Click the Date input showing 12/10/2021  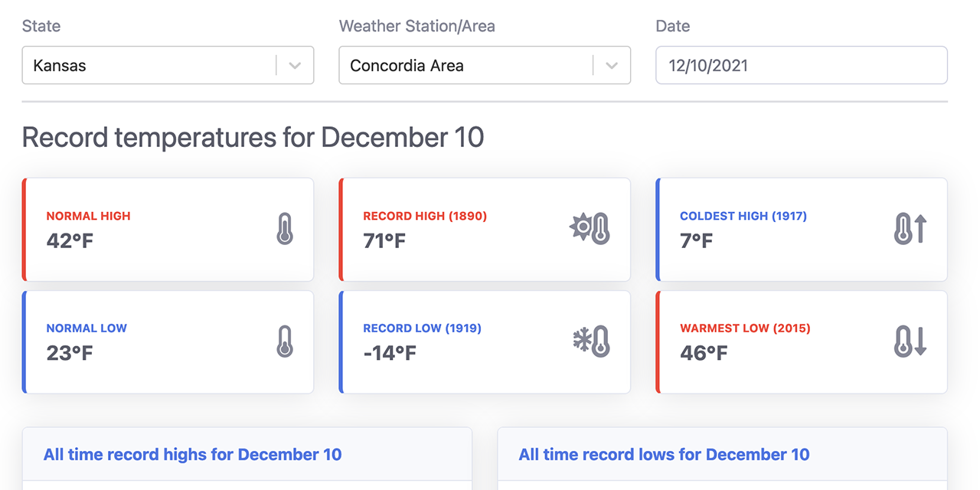(x=801, y=66)
